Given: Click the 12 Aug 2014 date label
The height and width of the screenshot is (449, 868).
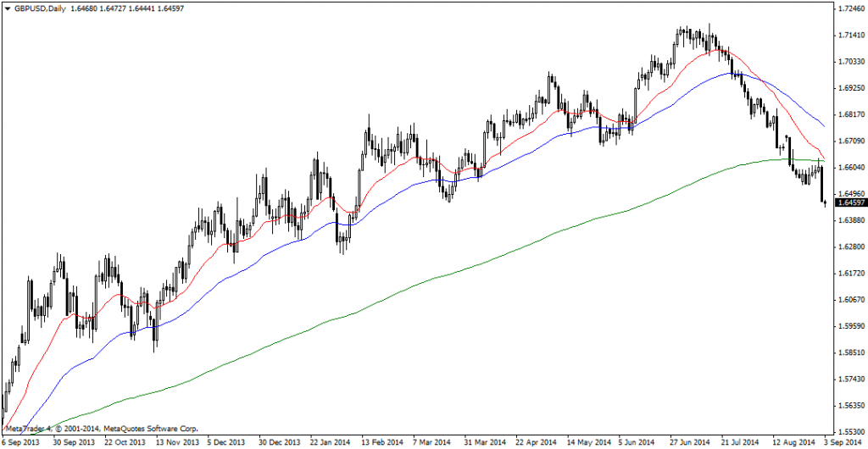Looking at the screenshot, I should coord(793,442).
